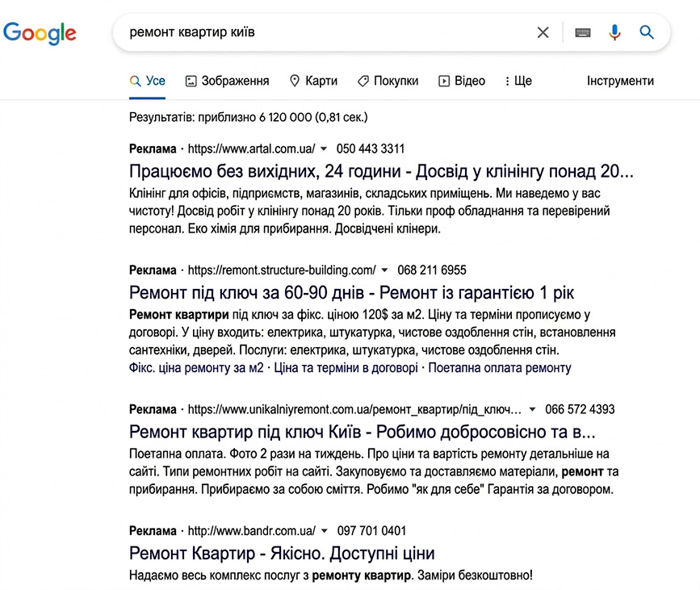
Task: Open ad 'Ремонт квартир під ключ Київ'
Action: pos(362,432)
